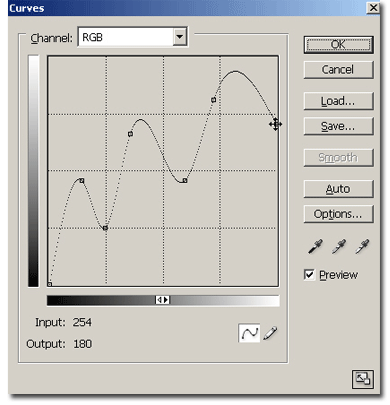Viewport: 390px width, 405px height.
Task: Toggle the dialog size icon
Action: click(x=363, y=379)
